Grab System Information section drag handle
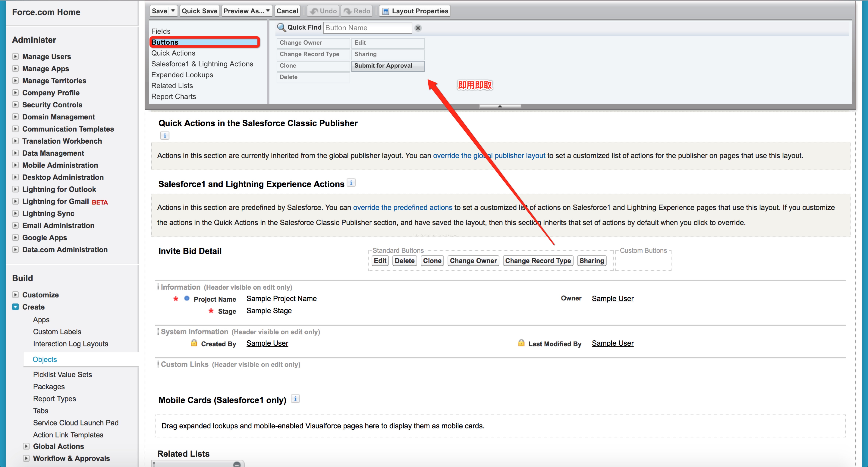Image resolution: width=868 pixels, height=467 pixels. click(x=157, y=331)
